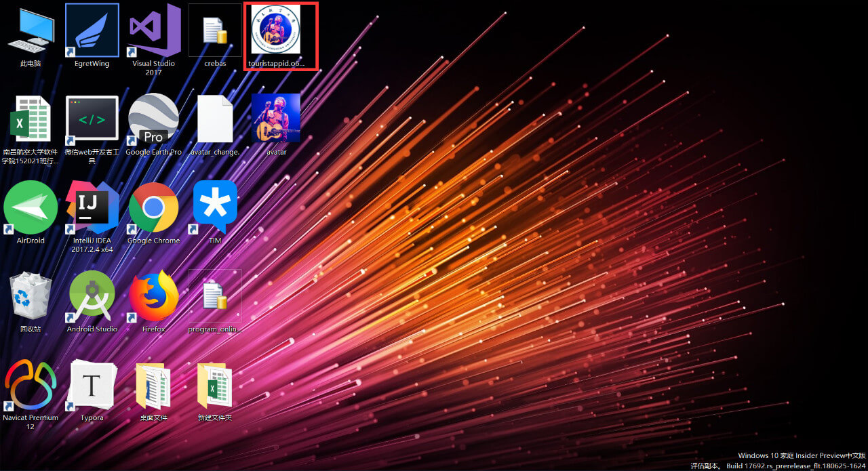Select the 此电脑 (This PC) desktop icon
868x471 pixels.
click(31, 31)
